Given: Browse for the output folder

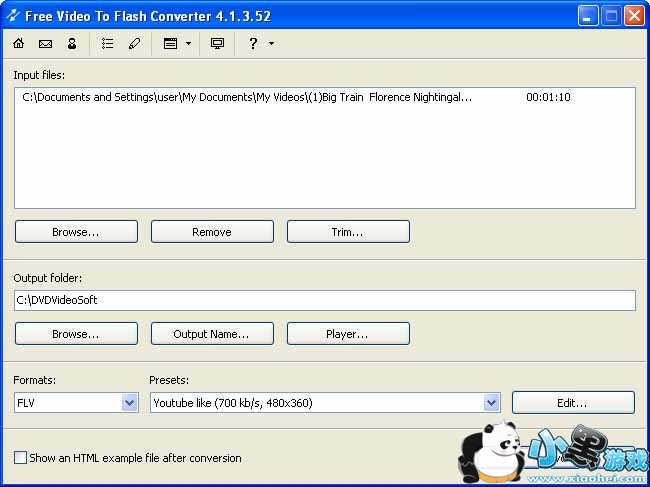Looking at the screenshot, I should tap(76, 334).
